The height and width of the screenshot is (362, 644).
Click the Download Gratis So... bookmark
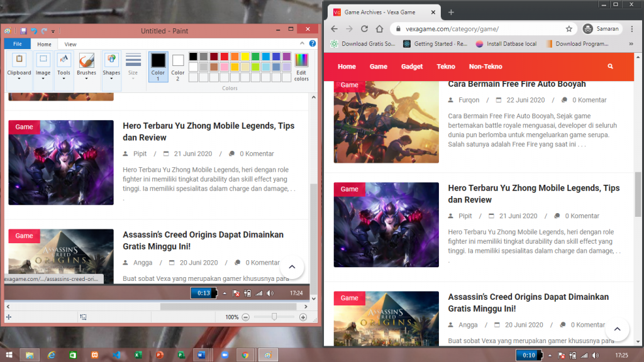coord(363,44)
